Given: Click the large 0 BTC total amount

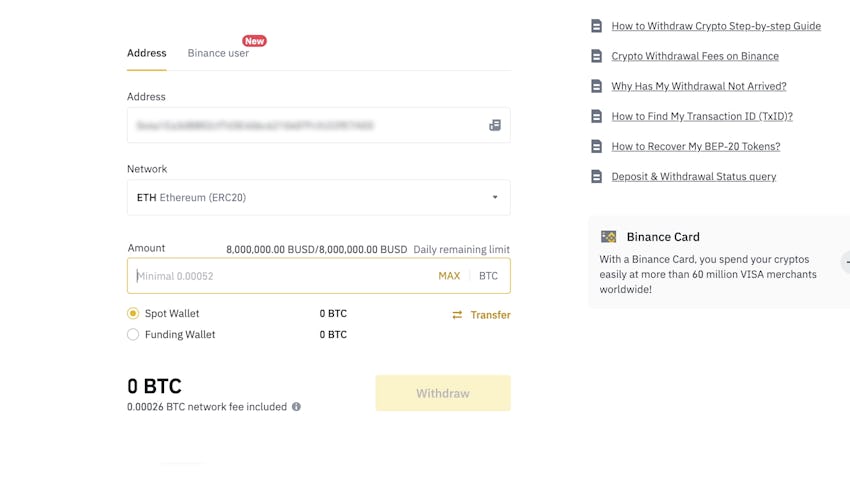Looking at the screenshot, I should point(154,386).
